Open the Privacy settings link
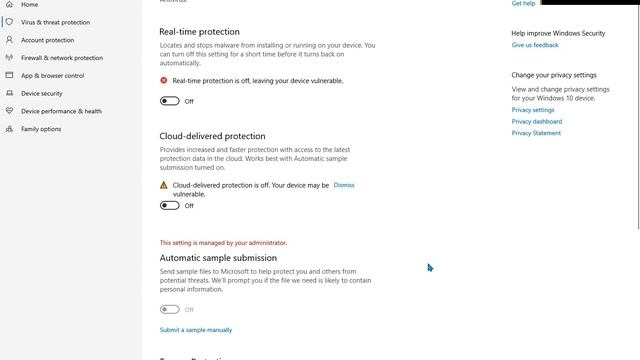 533,110
